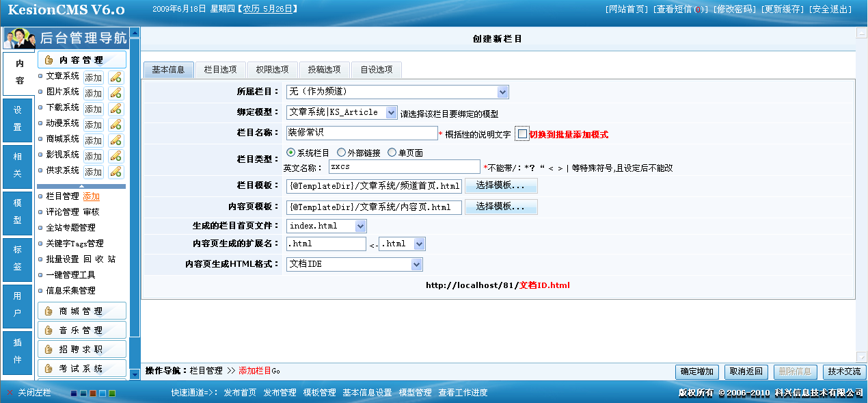868x403 pixels.
Task: Open the 插件 vertical sidebar tab
Action: (18, 352)
